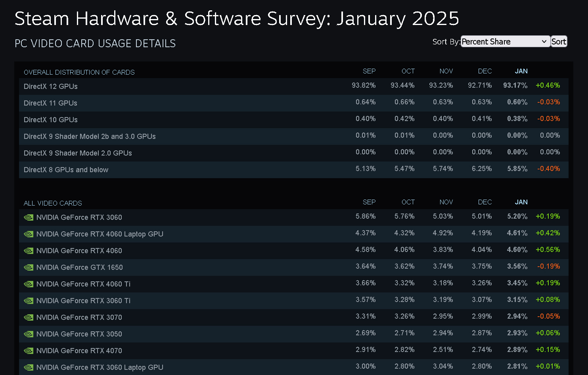Open the Sort By Percent Share dropdown
The image size is (588, 375).
pos(506,42)
